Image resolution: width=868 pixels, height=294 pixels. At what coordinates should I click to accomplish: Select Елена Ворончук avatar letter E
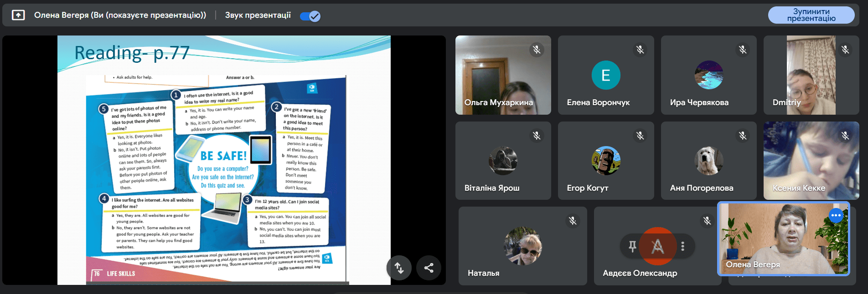click(x=606, y=75)
